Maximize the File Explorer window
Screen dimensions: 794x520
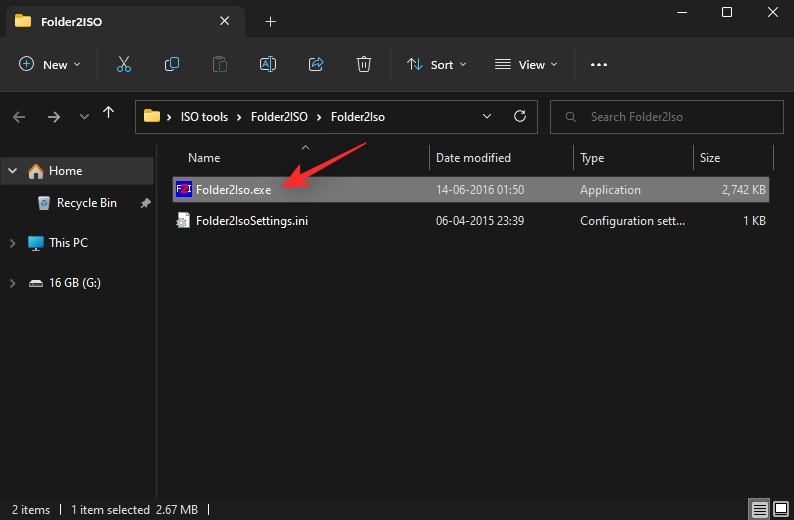click(727, 12)
